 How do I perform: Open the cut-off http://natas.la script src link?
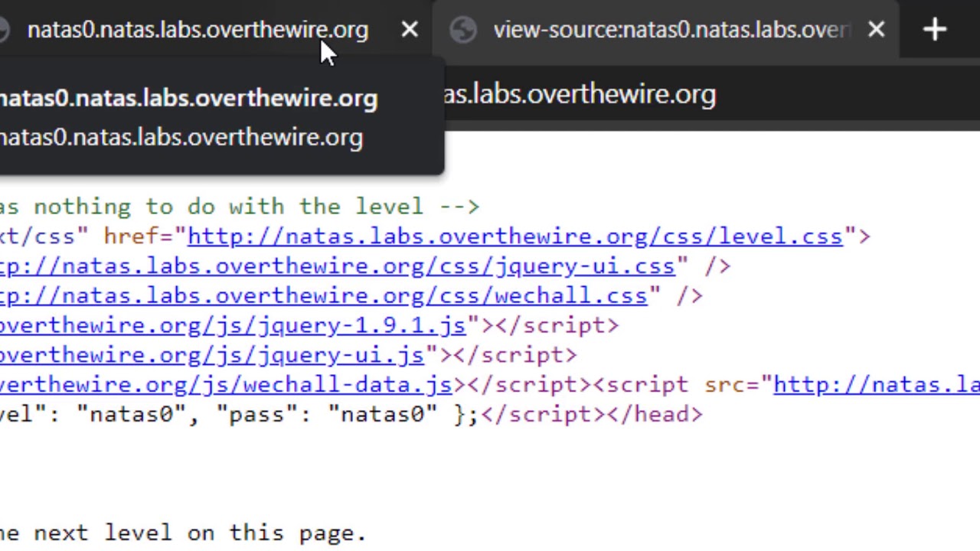[877, 386]
